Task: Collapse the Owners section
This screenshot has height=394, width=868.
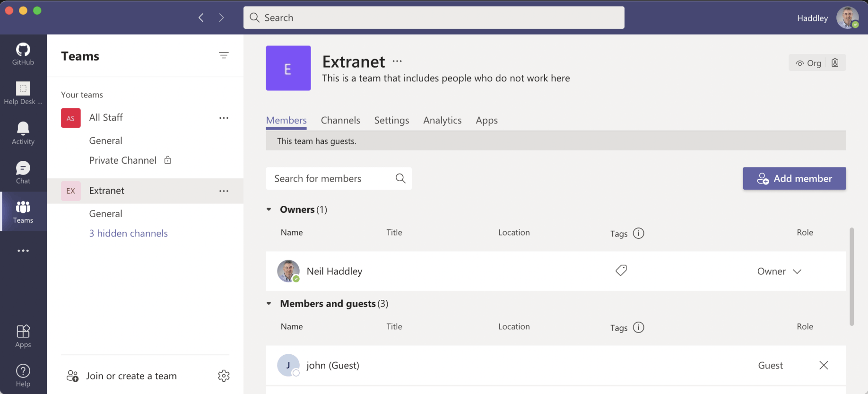Action: coord(269,210)
